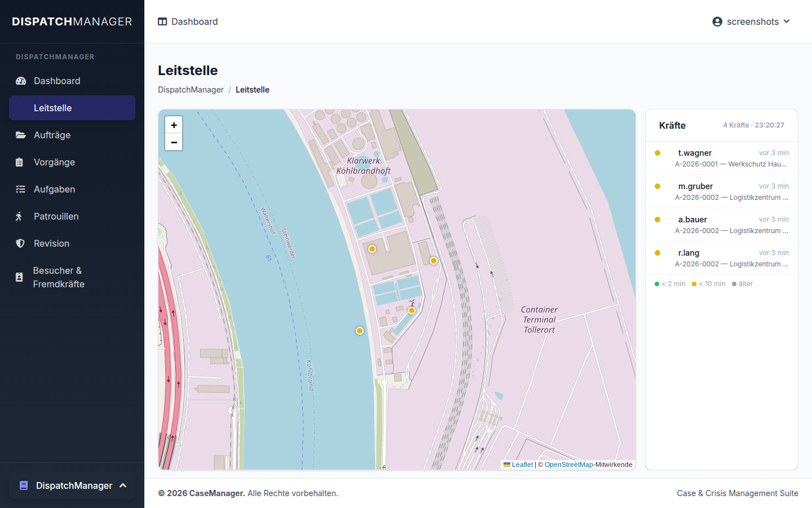Select Vorgänge from the sidebar
The image size is (812, 508).
tap(72, 162)
